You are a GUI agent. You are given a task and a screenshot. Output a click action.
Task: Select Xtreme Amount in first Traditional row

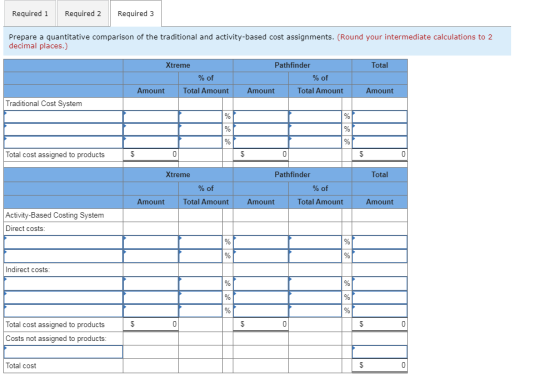151,116
